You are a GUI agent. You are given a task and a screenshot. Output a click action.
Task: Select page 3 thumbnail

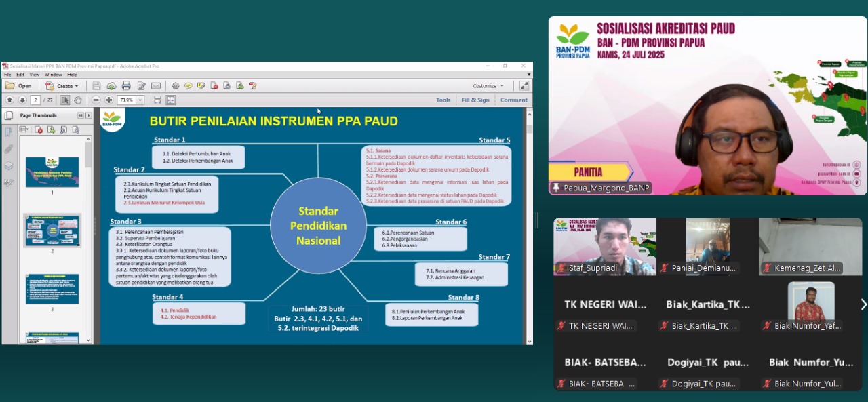click(52, 289)
